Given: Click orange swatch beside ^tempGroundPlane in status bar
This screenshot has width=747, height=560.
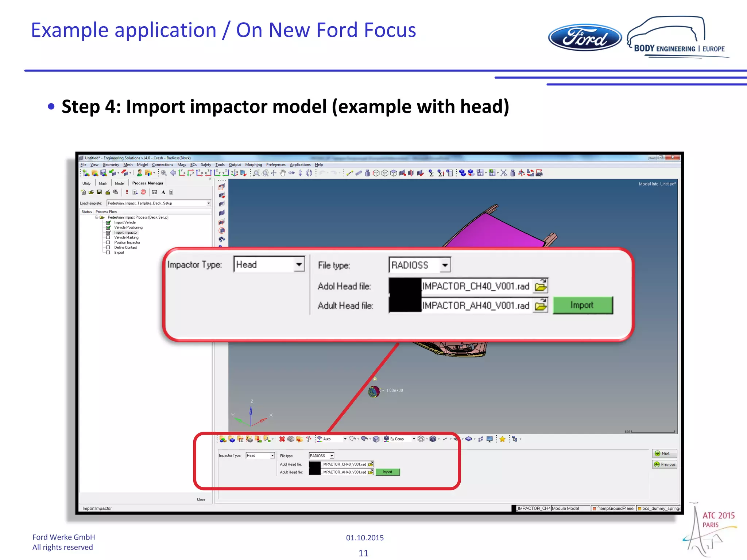Looking at the screenshot, I should (x=594, y=509).
